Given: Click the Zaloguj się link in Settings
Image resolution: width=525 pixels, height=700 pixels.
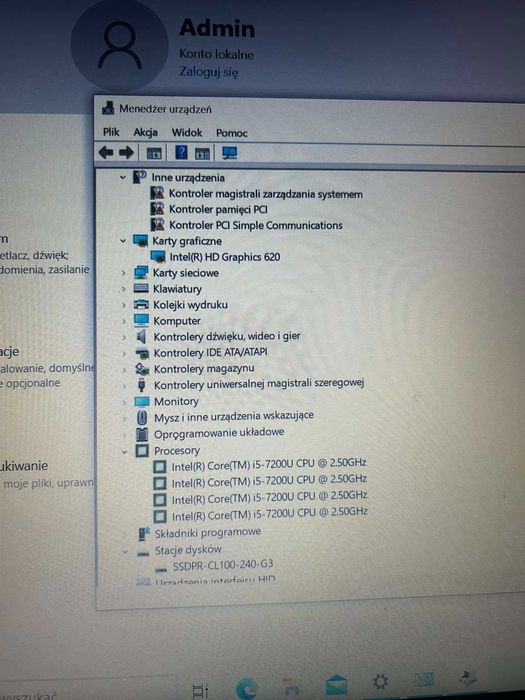Looking at the screenshot, I should click(208, 72).
